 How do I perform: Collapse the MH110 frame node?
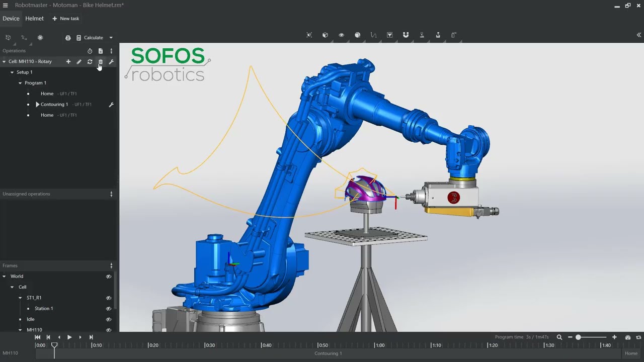20,330
